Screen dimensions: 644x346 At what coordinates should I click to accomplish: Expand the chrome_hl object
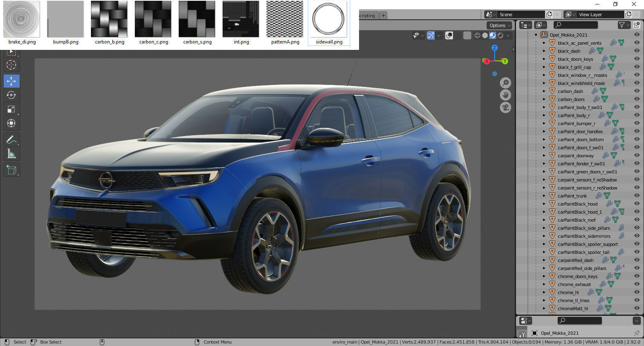544,292
